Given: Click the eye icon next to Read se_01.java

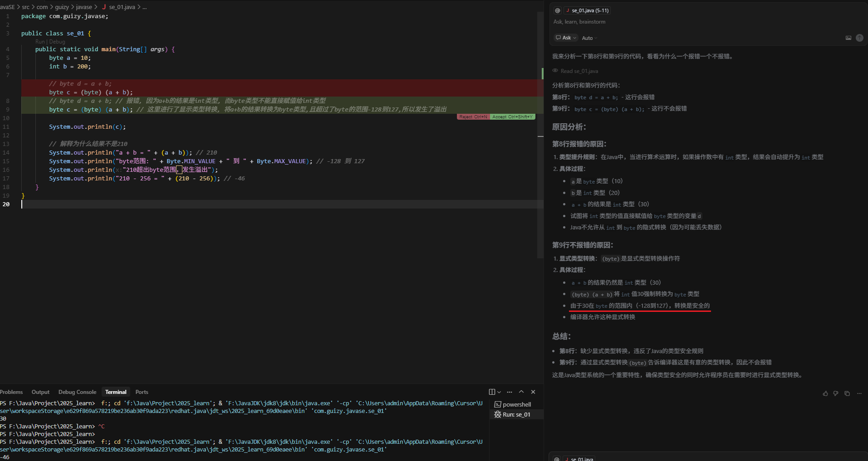Looking at the screenshot, I should pos(555,71).
